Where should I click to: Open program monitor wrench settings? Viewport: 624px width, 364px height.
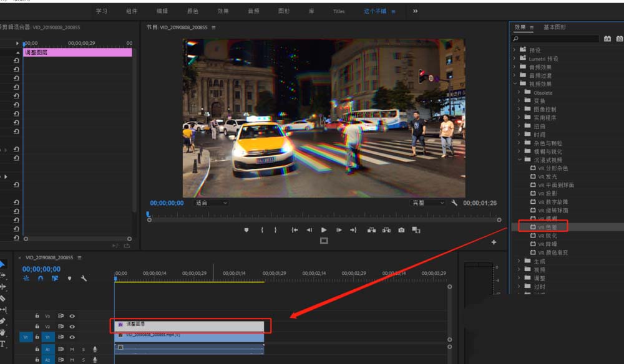pos(454,203)
